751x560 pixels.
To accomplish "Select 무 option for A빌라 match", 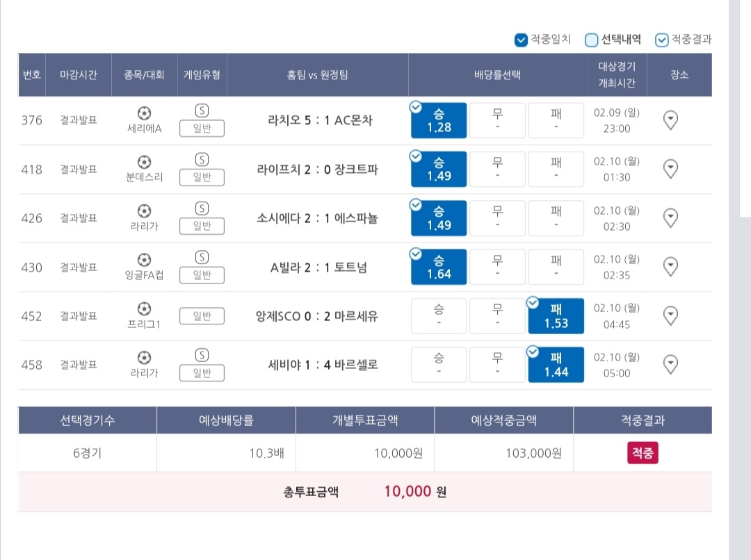I will click(x=498, y=267).
